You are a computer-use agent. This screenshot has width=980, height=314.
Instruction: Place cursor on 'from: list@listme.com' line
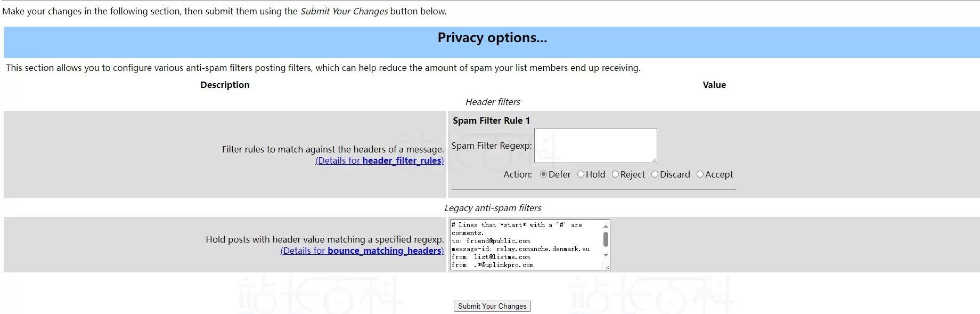point(491,257)
